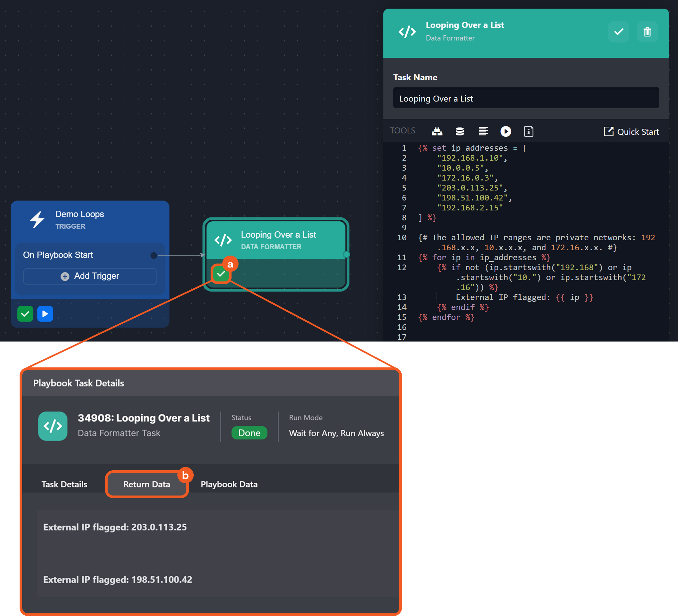
Task: Run the formatter with the play tool
Action: point(506,131)
